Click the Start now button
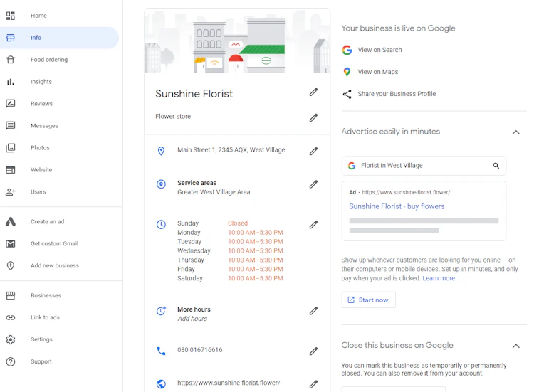This screenshot has width=534, height=392. [369, 300]
